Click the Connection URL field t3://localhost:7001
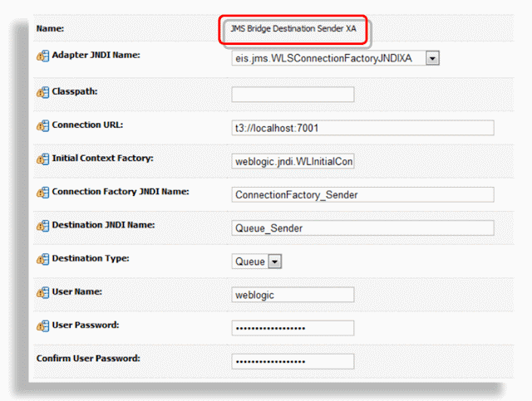Image resolution: width=532 pixels, height=401 pixels. [362, 128]
